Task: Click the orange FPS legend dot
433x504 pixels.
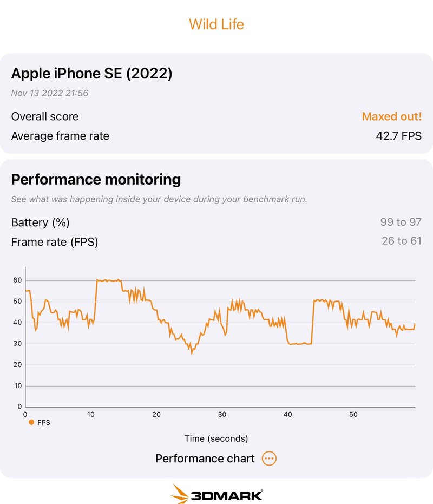Action: 31,422
